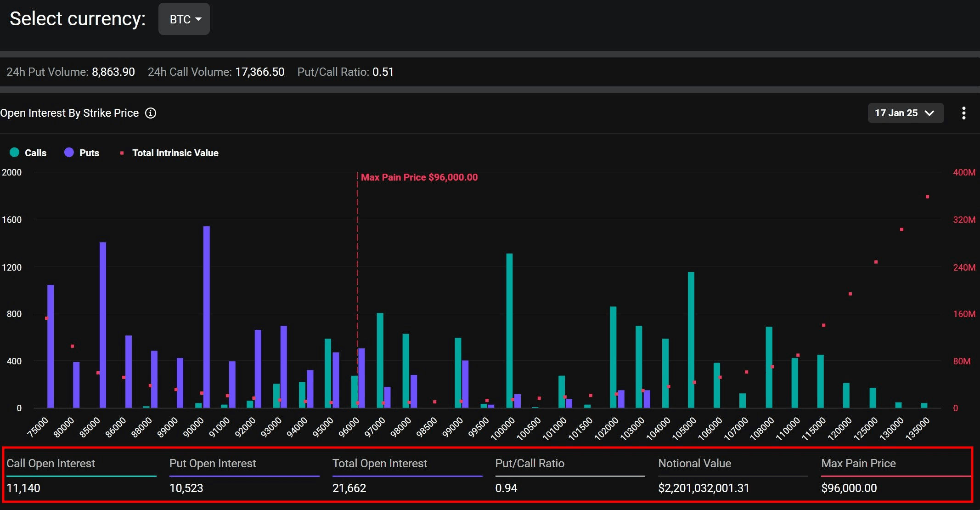This screenshot has height=510, width=980.
Task: Click the 96000 strike axis label
Action: click(349, 428)
